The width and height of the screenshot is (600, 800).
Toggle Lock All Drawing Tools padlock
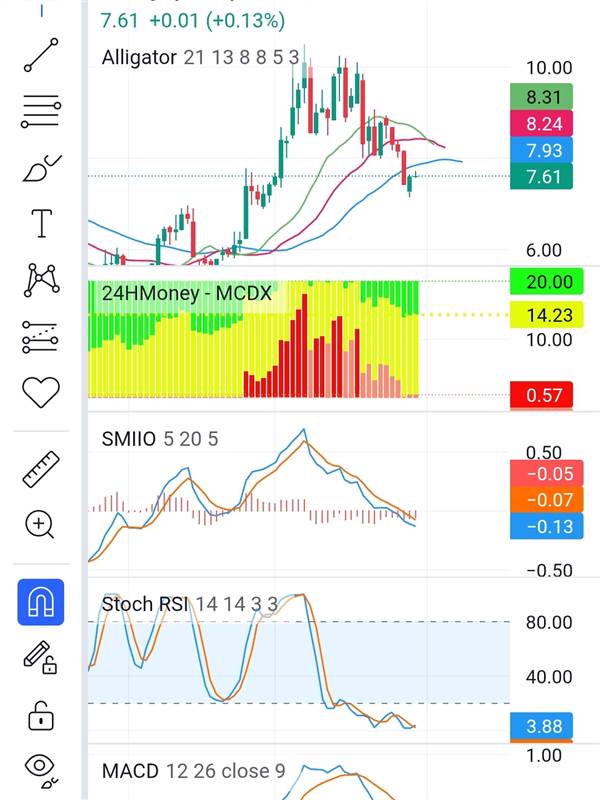(41, 715)
